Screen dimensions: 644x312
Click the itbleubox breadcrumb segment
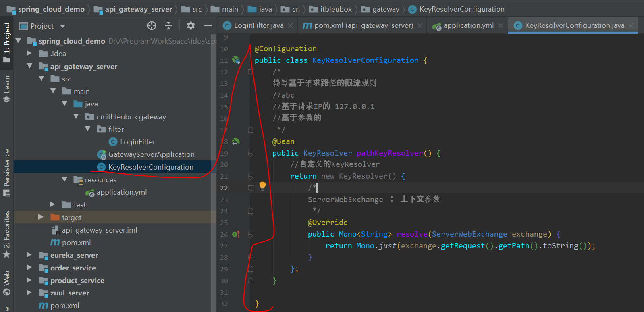click(330, 9)
